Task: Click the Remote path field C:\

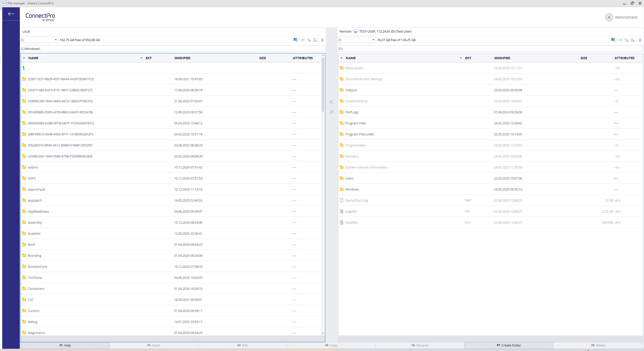Action: [x=490, y=49]
